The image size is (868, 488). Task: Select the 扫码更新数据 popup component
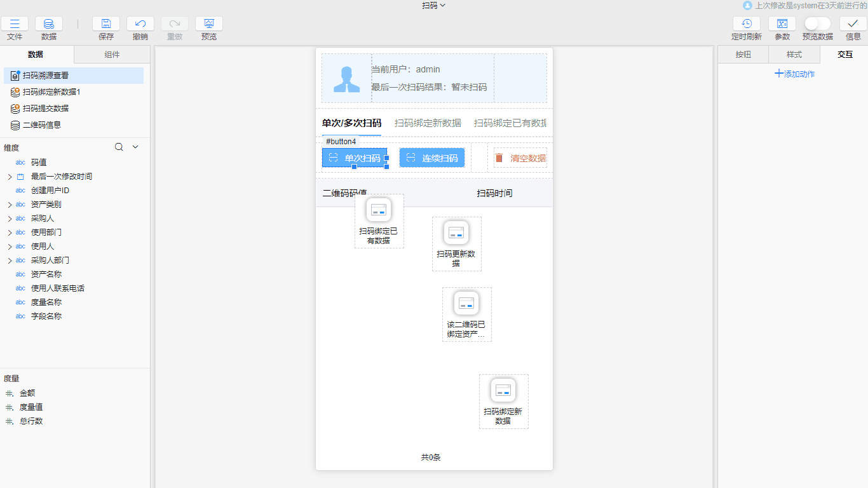(456, 243)
